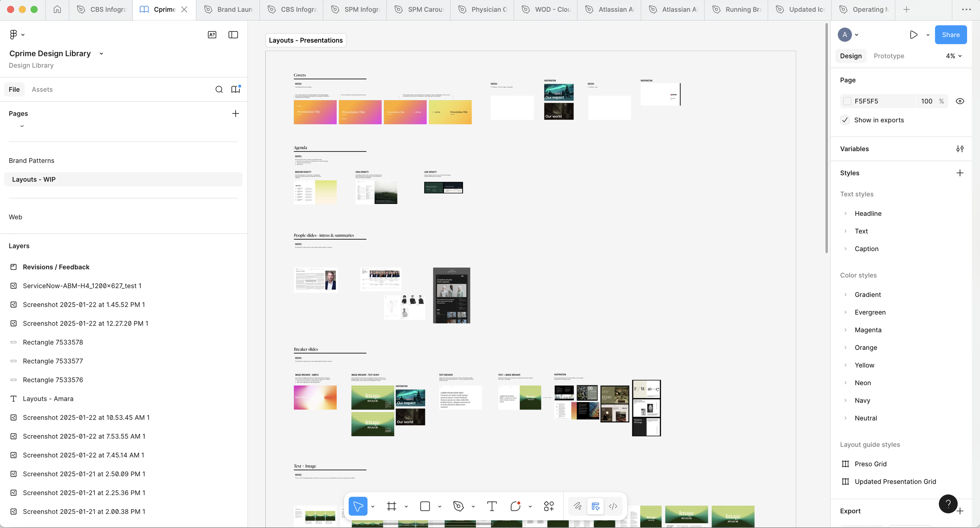Select the Frame tool in bottom toolbar
This screenshot has height=528, width=980.
point(391,506)
